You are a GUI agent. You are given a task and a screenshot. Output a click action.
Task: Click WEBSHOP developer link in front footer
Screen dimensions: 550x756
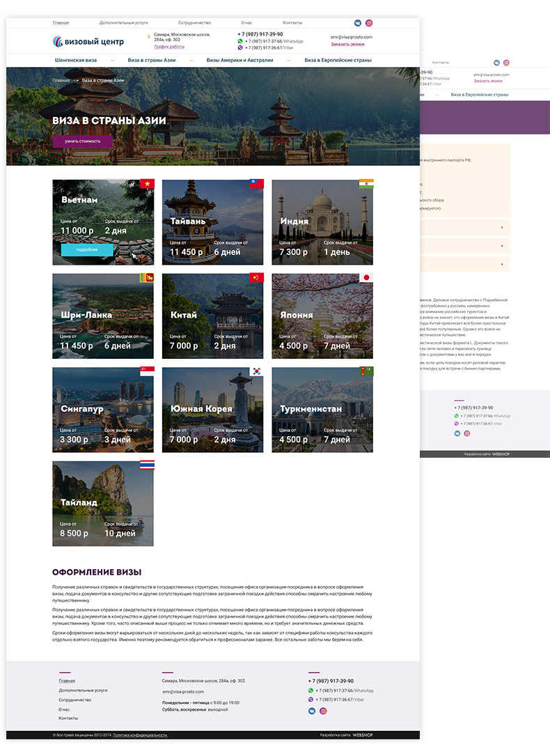(x=363, y=735)
